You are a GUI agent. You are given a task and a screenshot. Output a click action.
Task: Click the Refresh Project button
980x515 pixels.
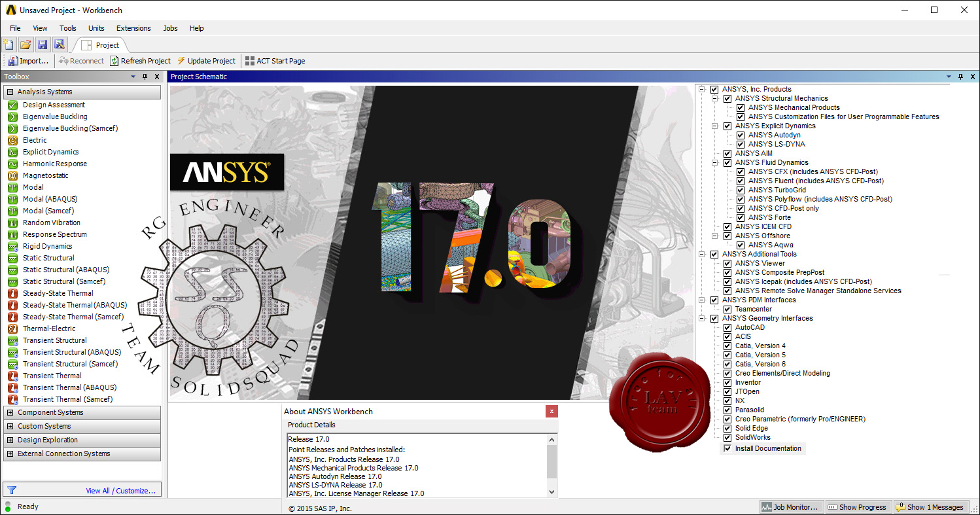tap(140, 61)
